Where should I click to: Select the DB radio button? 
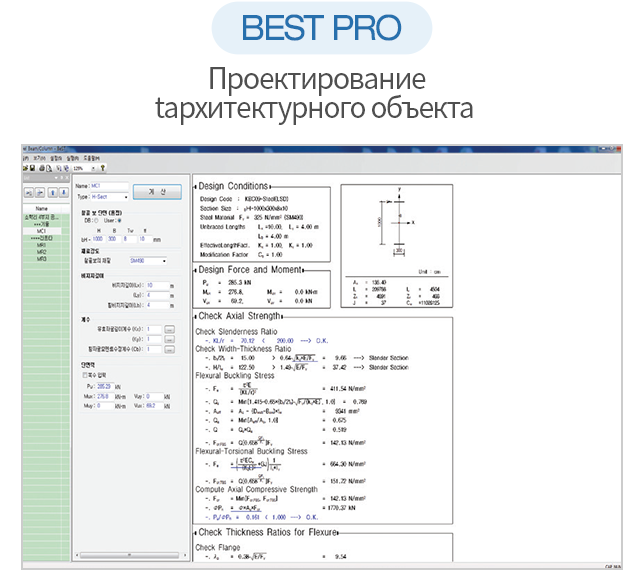(96, 221)
